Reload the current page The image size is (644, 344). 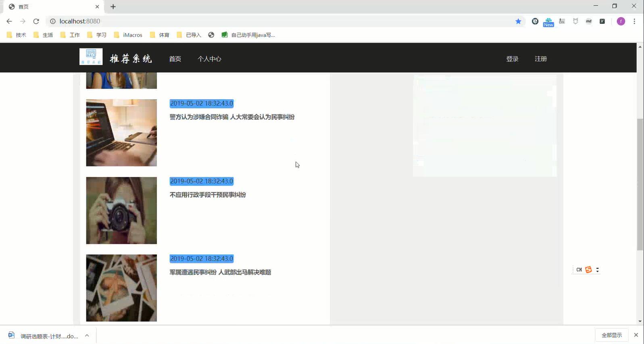[x=36, y=21]
